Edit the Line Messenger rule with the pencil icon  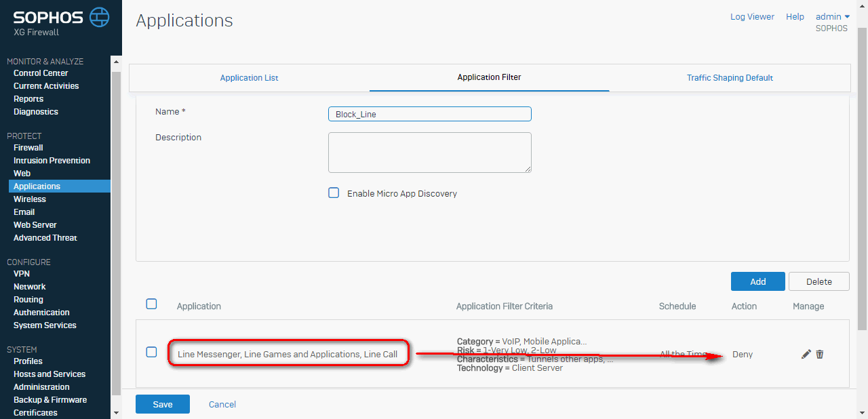pyautogui.click(x=806, y=354)
